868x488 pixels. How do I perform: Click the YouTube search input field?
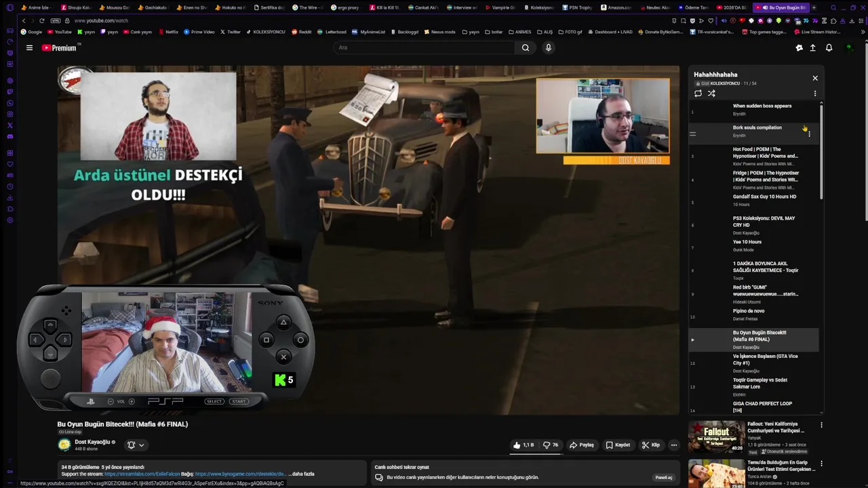point(424,47)
